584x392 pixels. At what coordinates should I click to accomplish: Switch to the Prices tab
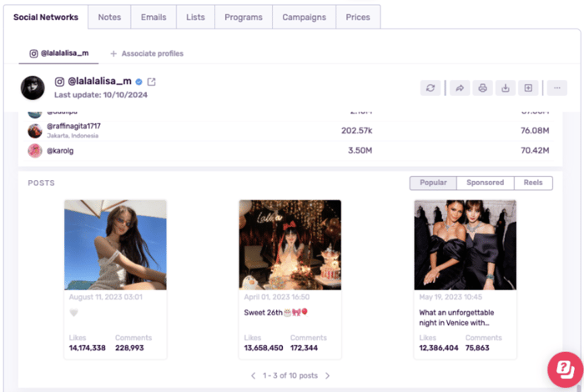click(358, 17)
